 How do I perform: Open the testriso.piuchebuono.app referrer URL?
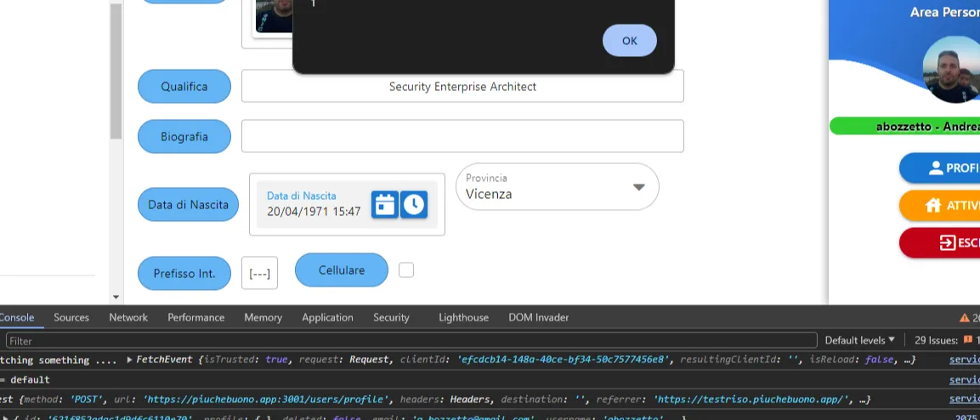coord(750,400)
